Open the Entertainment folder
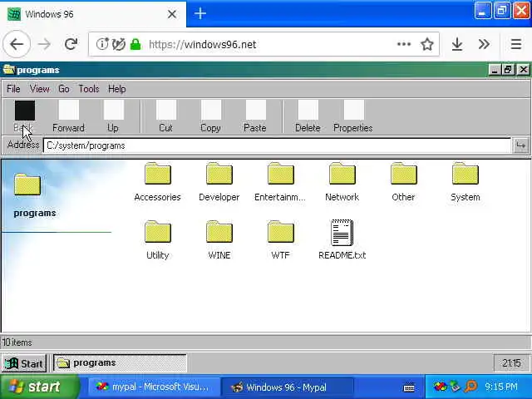 [280, 182]
